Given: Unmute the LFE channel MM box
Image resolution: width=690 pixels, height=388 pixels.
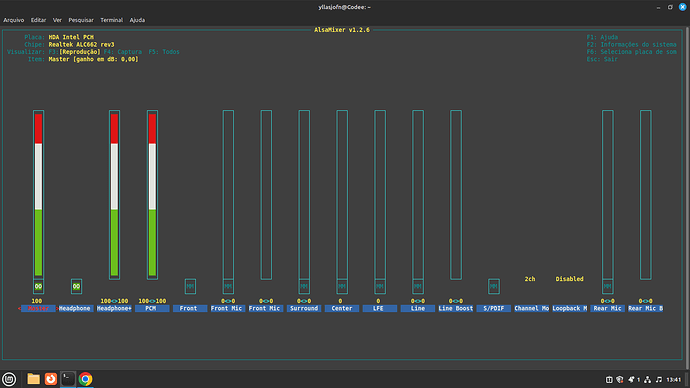Looking at the screenshot, I should click(x=380, y=286).
